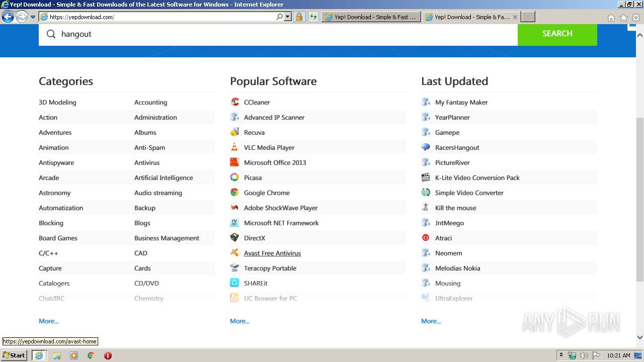This screenshot has width=644, height=362.
Task: Click the volume speaker tray icon
Action: click(584, 355)
